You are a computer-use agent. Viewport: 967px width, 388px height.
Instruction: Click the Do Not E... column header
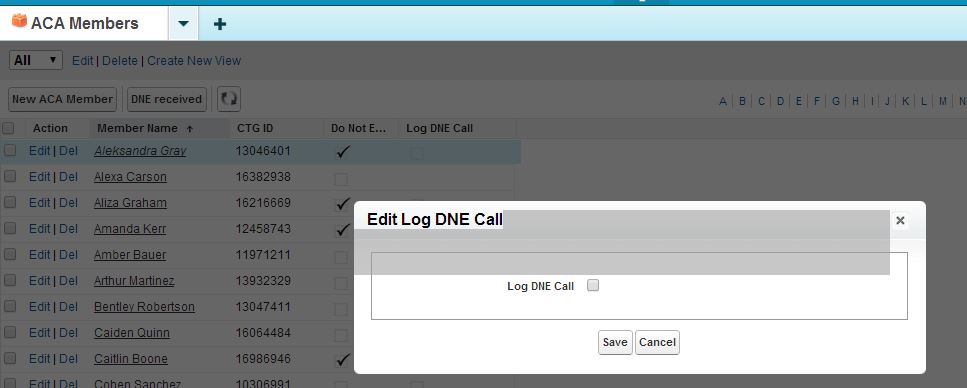pos(358,128)
